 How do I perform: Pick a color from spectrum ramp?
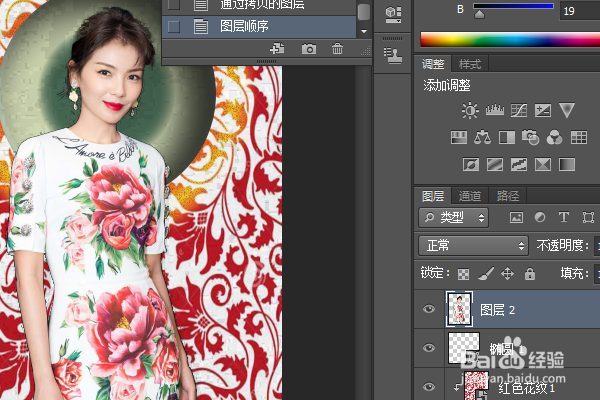pyautogui.click(x=510, y=40)
